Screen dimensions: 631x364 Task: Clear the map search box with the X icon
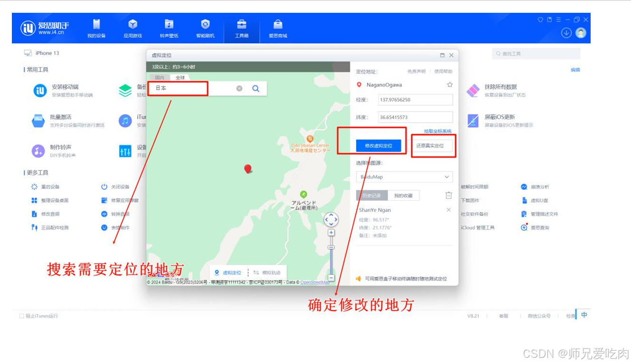[239, 88]
